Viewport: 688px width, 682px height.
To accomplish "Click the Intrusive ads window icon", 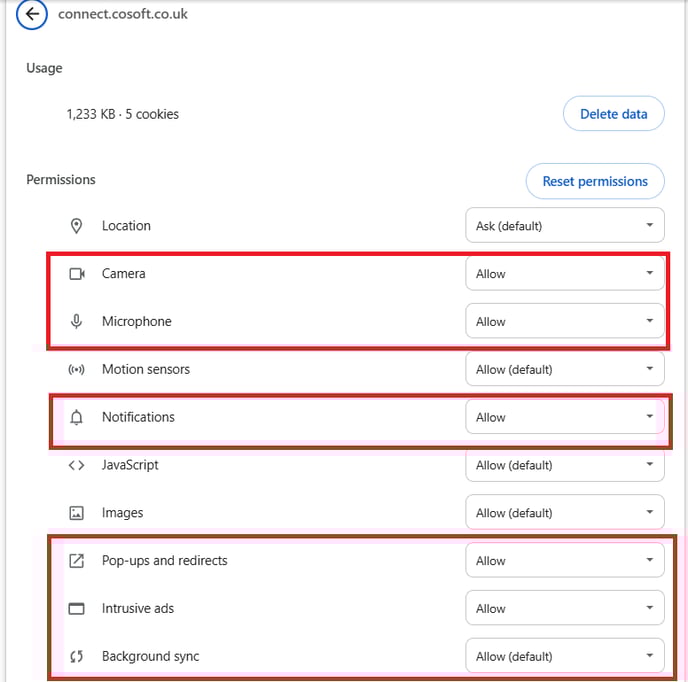I will [76, 609].
